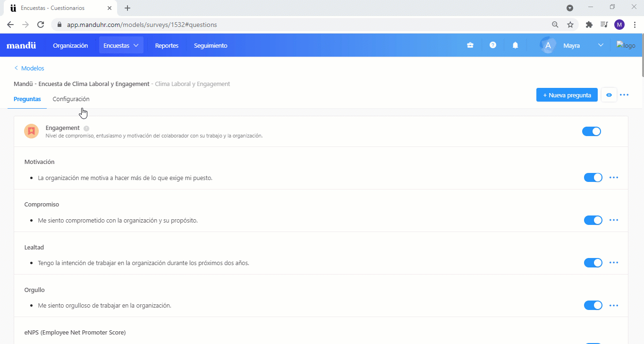Click the + Nueva pregunta button
This screenshot has width=644, height=344.
click(x=567, y=95)
